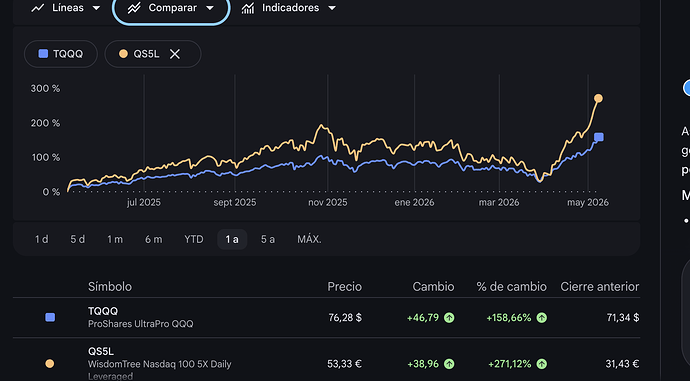Switch chart range to 6 m
This screenshot has height=381, width=690.
pos(154,239)
